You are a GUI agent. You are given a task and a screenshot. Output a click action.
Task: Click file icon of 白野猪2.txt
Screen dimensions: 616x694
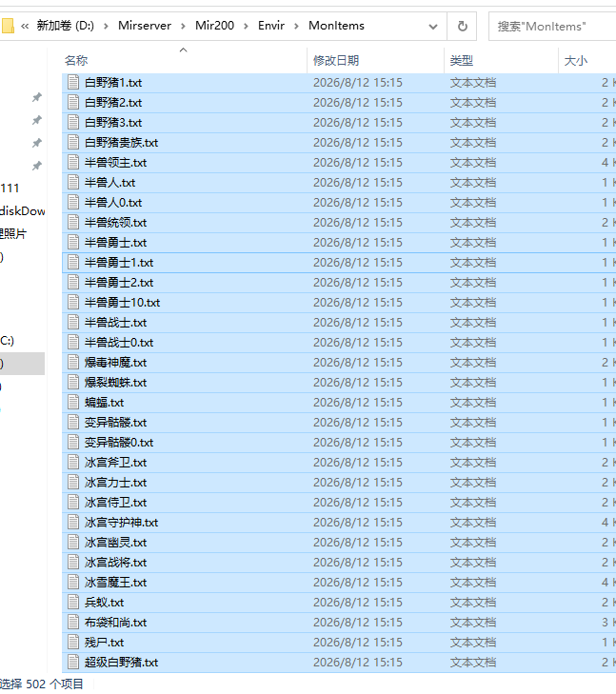[73, 102]
